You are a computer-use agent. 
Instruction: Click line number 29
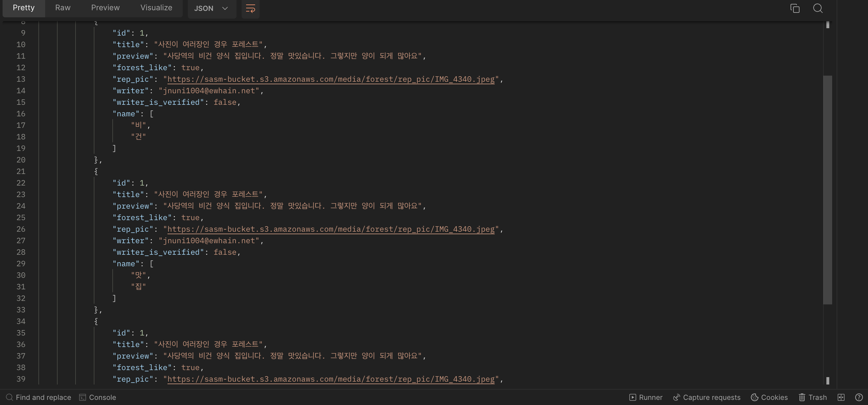point(21,264)
